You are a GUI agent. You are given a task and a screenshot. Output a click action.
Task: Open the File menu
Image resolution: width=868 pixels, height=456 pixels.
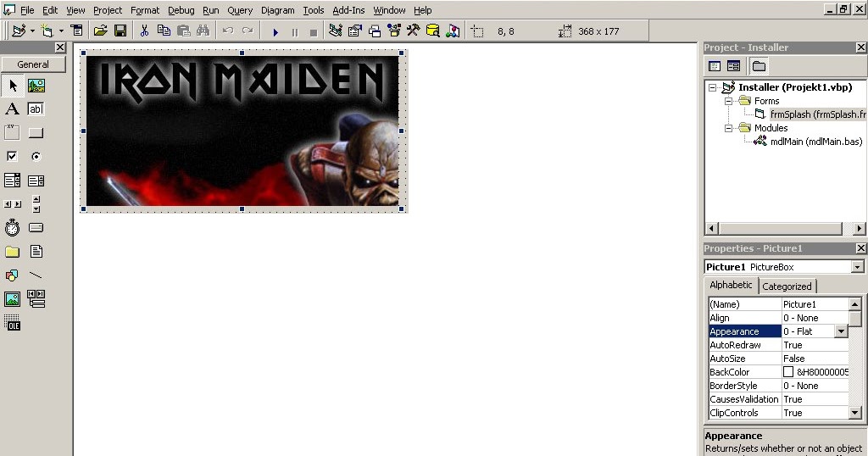[26, 10]
